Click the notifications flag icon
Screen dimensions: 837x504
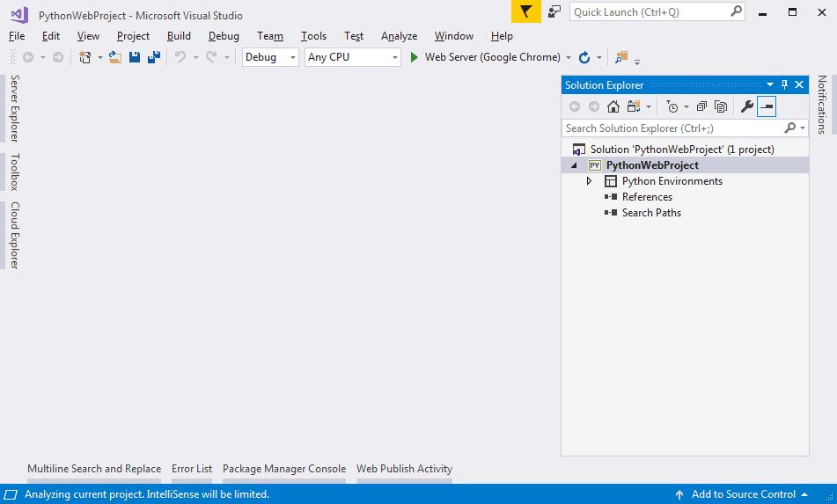tap(525, 11)
